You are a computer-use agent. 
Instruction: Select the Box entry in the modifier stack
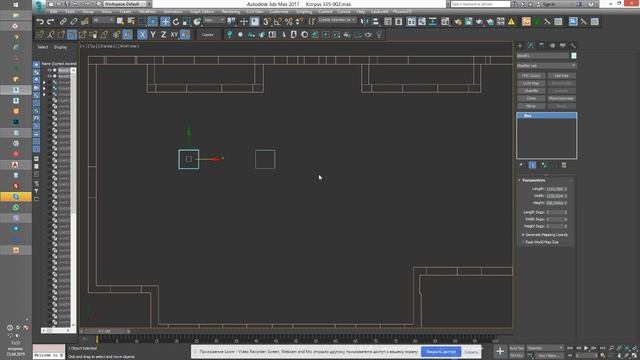(x=547, y=116)
